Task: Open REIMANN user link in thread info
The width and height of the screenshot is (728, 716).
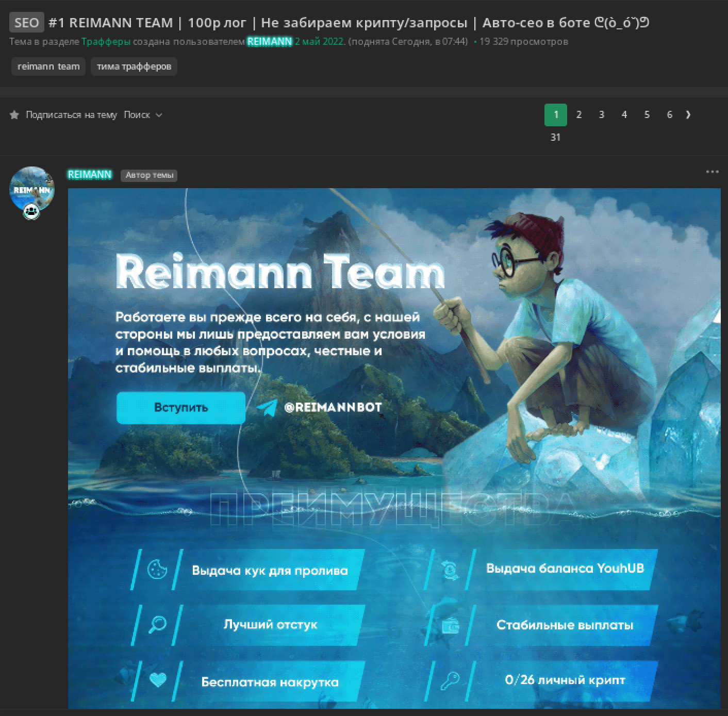Action: tap(270, 42)
